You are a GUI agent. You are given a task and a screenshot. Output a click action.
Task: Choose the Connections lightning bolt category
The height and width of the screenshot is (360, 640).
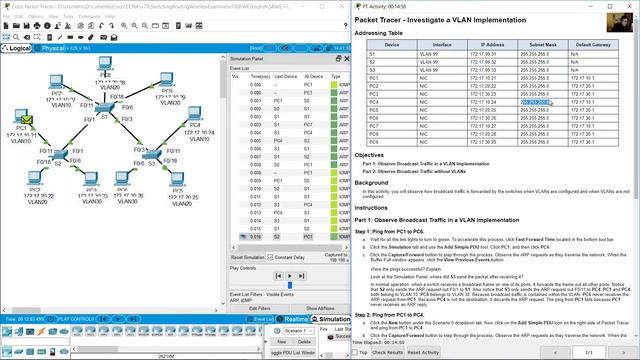tap(41, 331)
